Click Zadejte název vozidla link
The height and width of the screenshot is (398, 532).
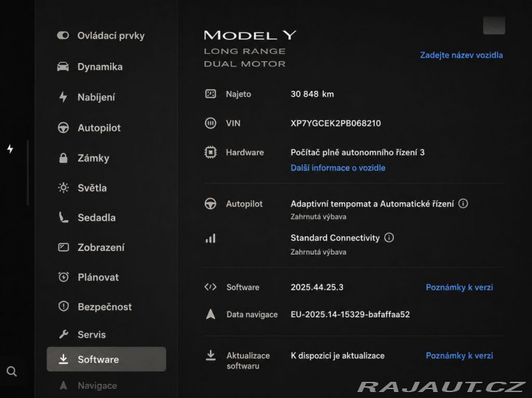click(461, 55)
